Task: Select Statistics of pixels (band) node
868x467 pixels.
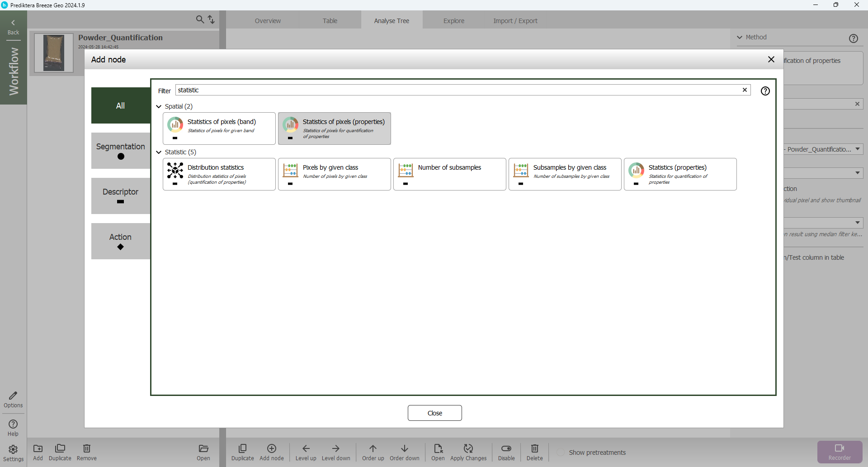Action: pyautogui.click(x=219, y=128)
